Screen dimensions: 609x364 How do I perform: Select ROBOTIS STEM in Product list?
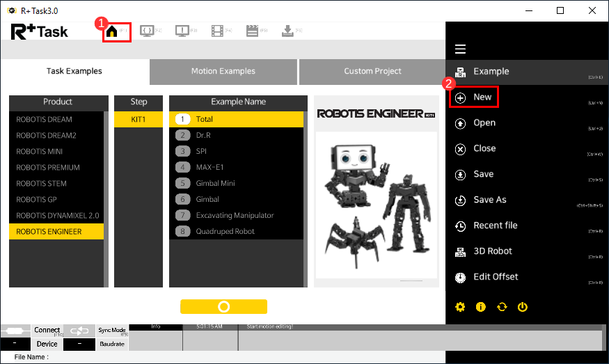[x=56, y=183]
